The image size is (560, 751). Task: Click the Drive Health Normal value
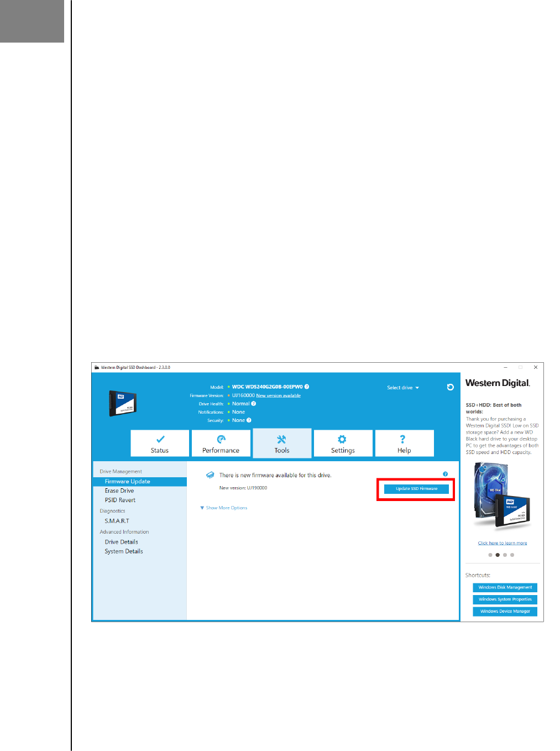(241, 404)
